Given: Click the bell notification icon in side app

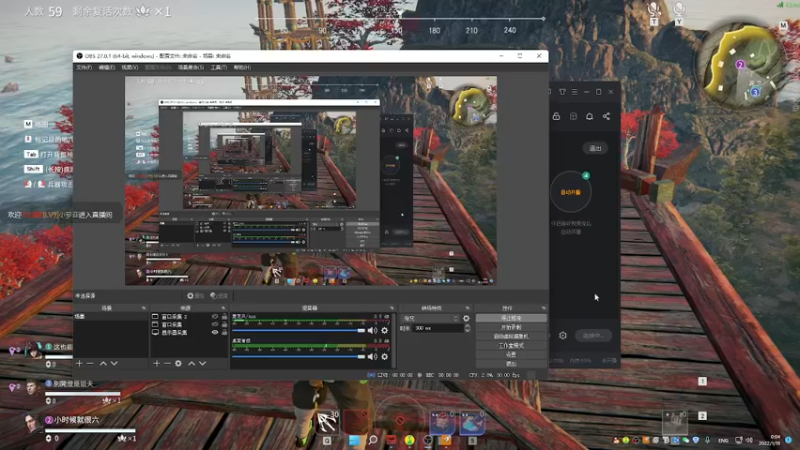Looking at the screenshot, I should coord(589,116).
